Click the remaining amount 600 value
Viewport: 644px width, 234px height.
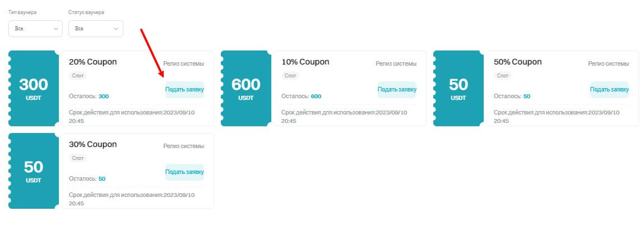pyautogui.click(x=316, y=97)
